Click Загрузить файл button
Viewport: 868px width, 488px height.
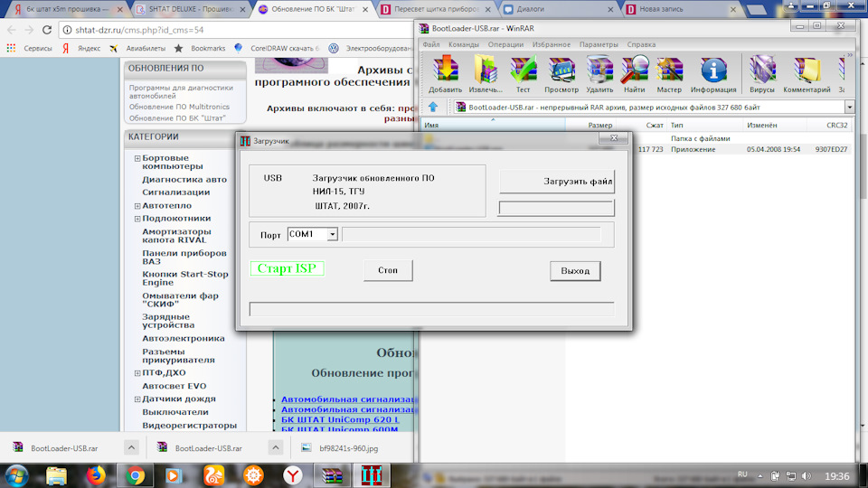(557, 182)
